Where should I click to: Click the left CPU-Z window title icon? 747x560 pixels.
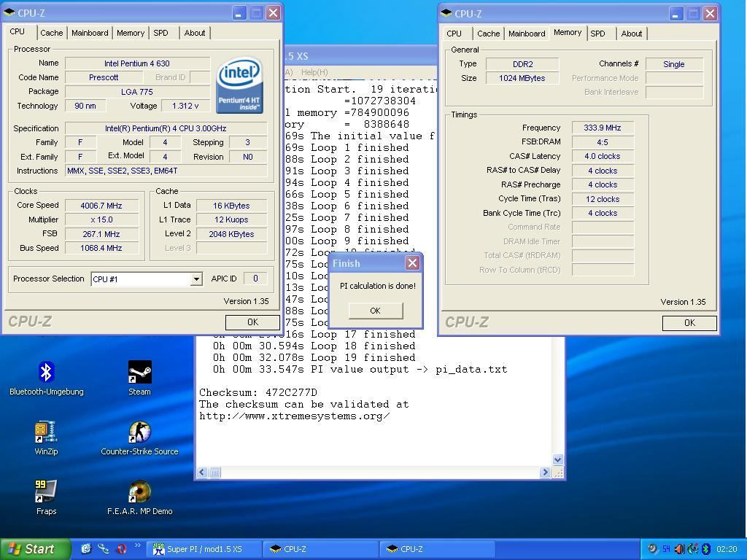(9, 12)
